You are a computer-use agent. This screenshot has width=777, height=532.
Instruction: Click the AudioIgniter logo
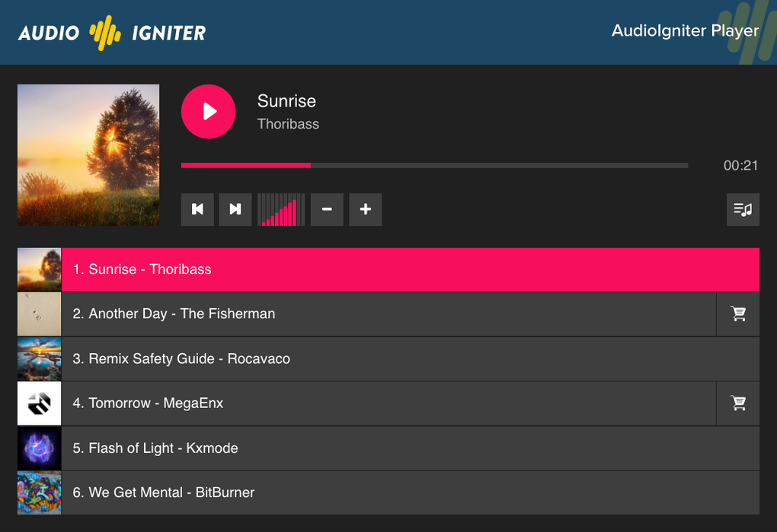(x=113, y=32)
